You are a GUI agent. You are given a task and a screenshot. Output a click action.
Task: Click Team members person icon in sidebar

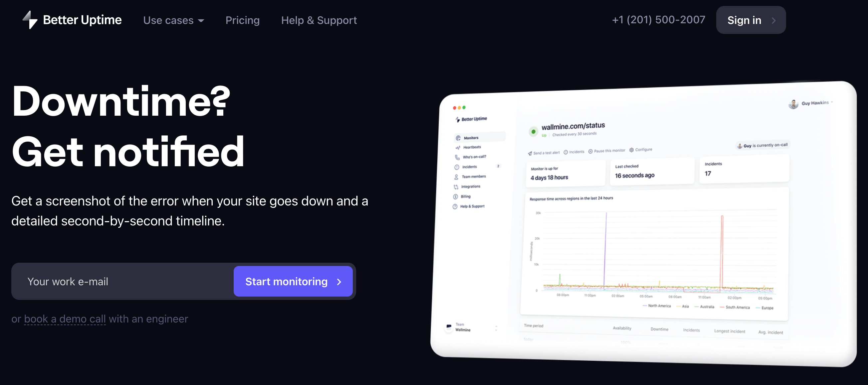click(x=456, y=177)
